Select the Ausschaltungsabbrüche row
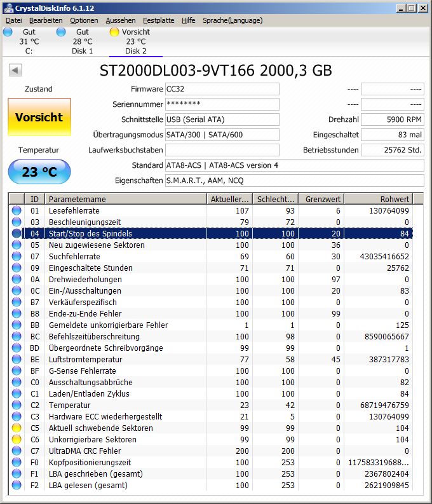432x504 pixels. [x=211, y=382]
